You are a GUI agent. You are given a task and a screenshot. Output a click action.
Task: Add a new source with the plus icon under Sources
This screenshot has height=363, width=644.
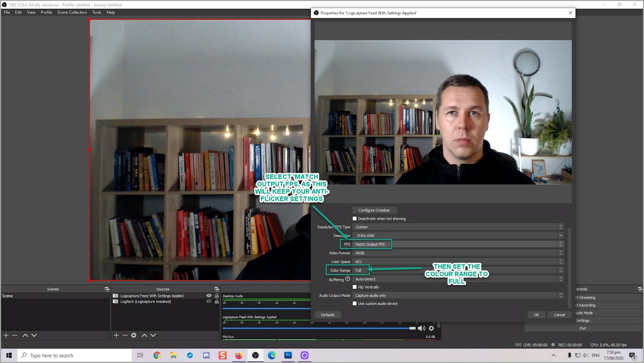(x=116, y=335)
